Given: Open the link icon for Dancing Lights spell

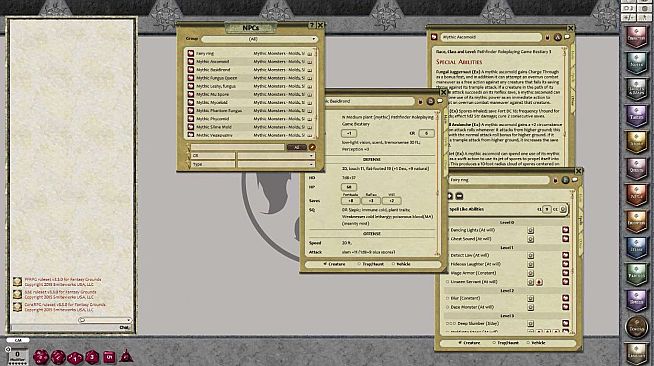Looking at the screenshot, I should [565, 230].
